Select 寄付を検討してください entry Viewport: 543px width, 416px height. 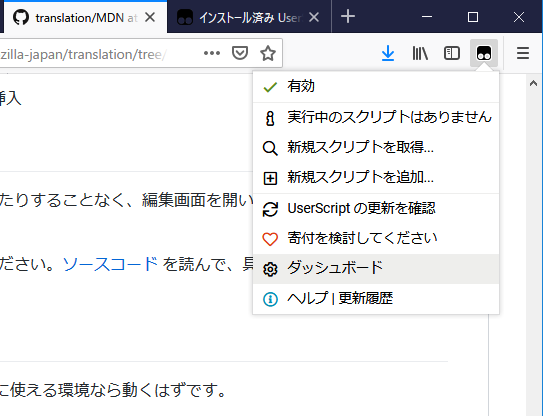point(376,239)
